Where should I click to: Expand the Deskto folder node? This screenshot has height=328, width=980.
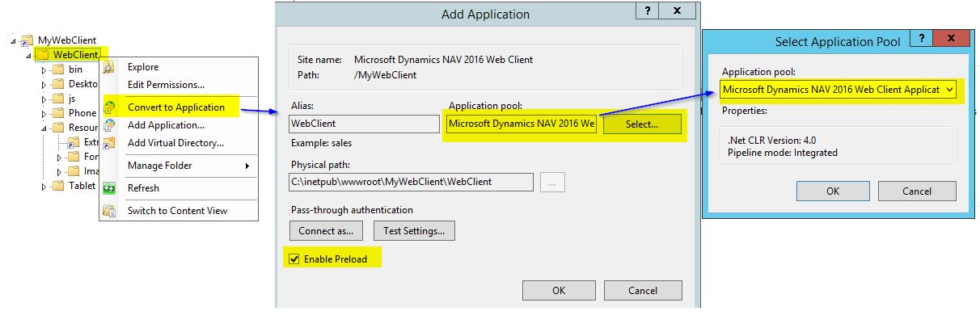click(45, 84)
